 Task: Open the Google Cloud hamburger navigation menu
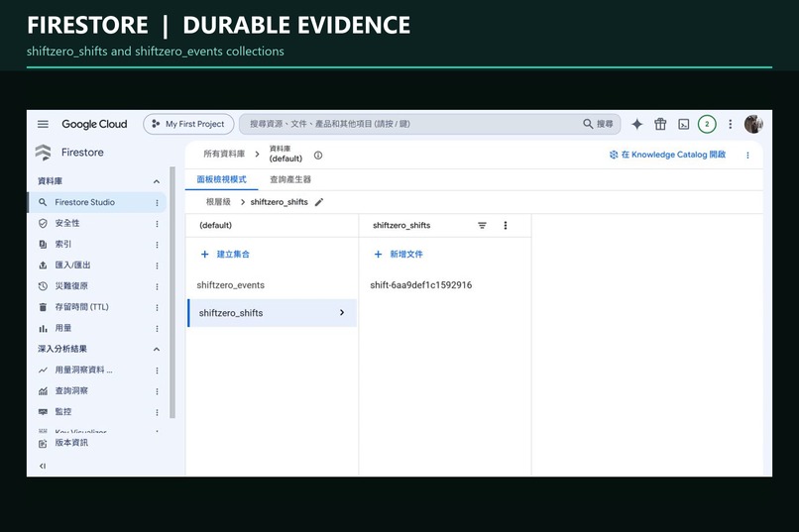pos(43,124)
